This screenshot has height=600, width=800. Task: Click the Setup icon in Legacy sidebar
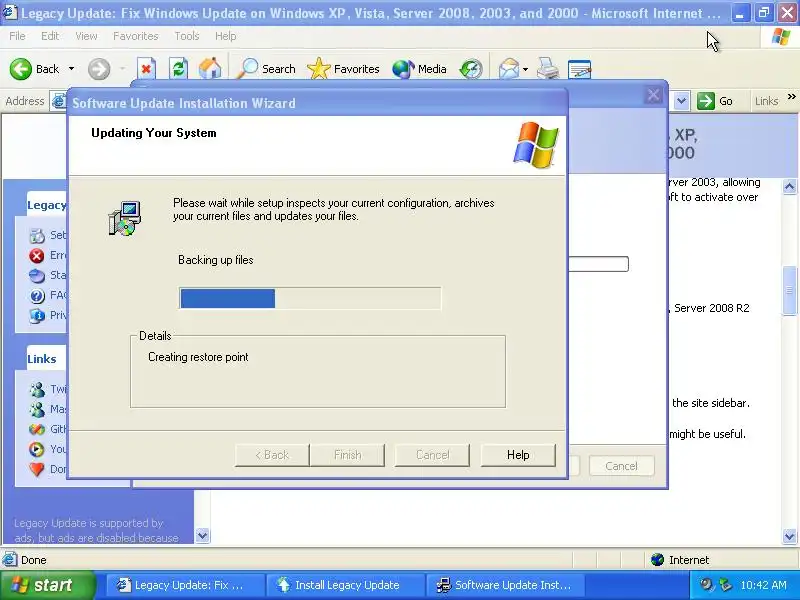tap(37, 235)
